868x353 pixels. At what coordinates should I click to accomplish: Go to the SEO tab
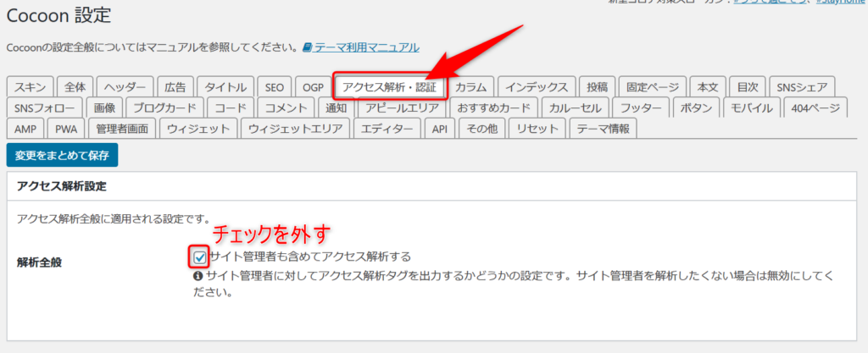(274, 86)
